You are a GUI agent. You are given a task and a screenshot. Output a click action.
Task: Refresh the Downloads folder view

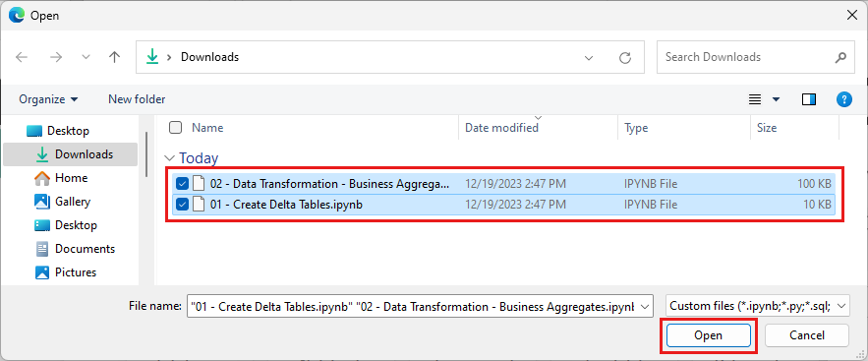(625, 57)
